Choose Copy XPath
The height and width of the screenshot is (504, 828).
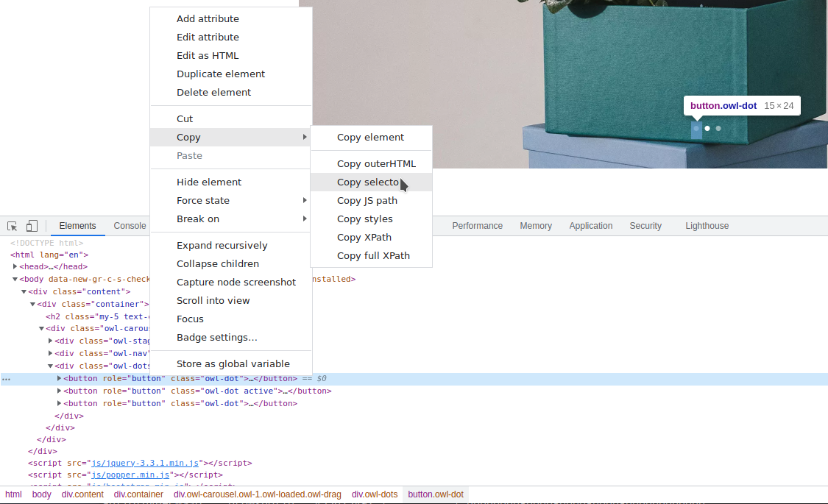(371, 238)
